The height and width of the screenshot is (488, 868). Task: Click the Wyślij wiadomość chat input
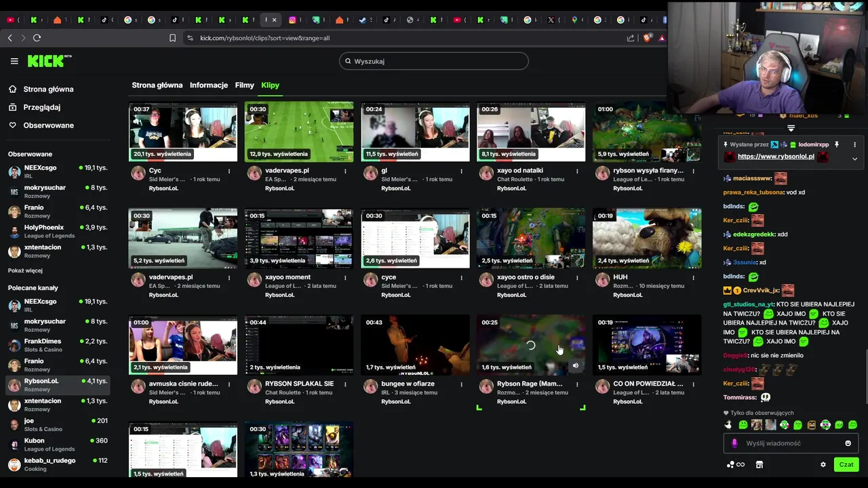pos(791,443)
